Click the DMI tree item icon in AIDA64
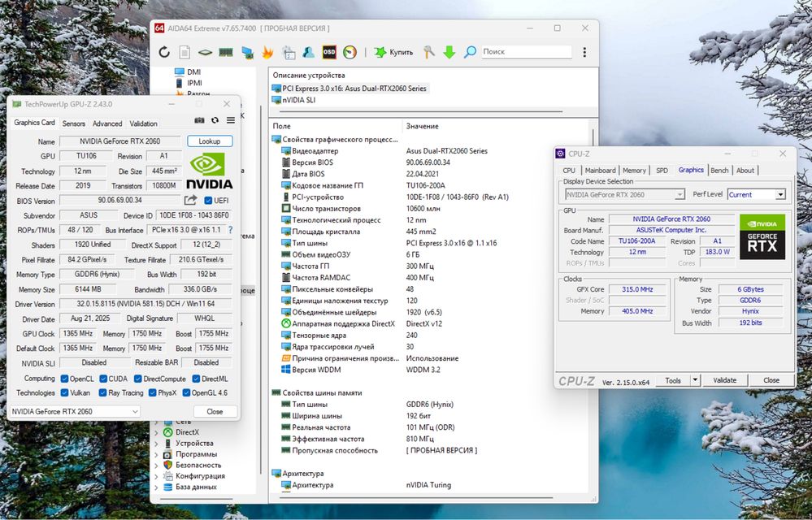The height and width of the screenshot is (520, 812). pos(179,72)
